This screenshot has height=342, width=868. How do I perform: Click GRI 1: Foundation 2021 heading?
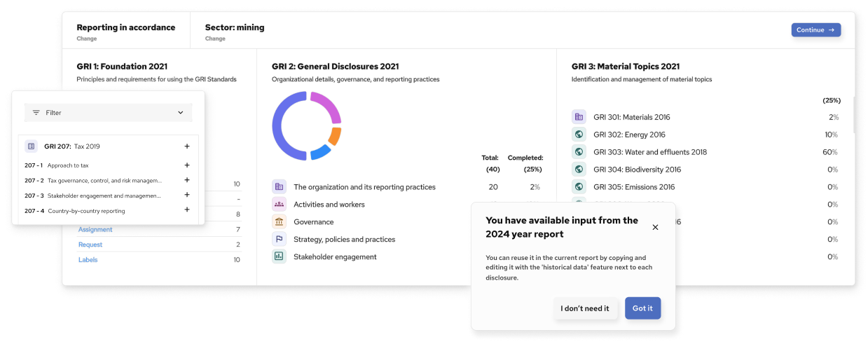122,67
